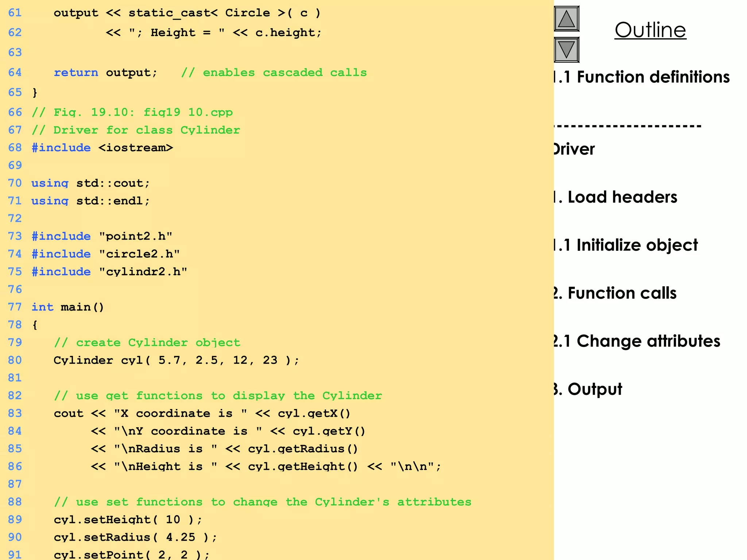Select the 'Output' outline entry

pos(588,389)
